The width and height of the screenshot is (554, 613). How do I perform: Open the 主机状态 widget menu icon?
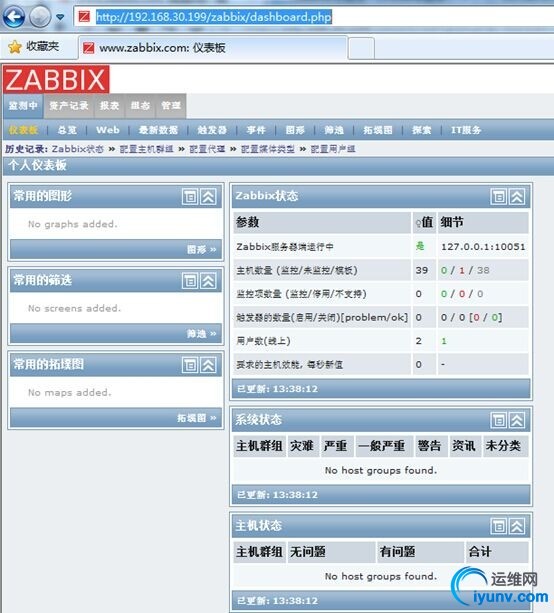tap(498, 526)
